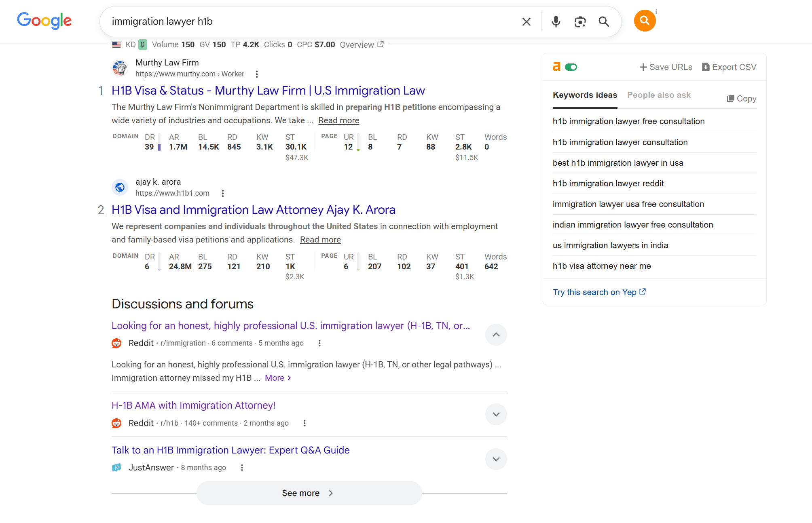Click Ajay Arora domain AR value 24.8M
The image size is (812, 523).
point(180,266)
